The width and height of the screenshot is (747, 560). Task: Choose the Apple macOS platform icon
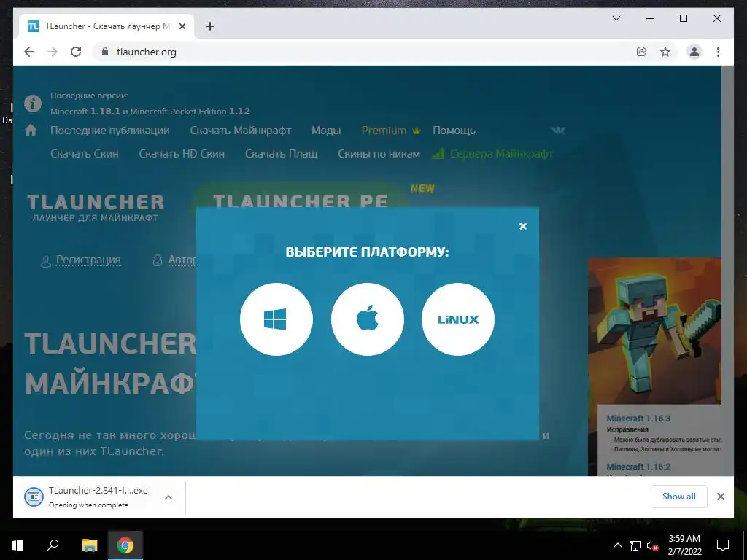point(368,319)
